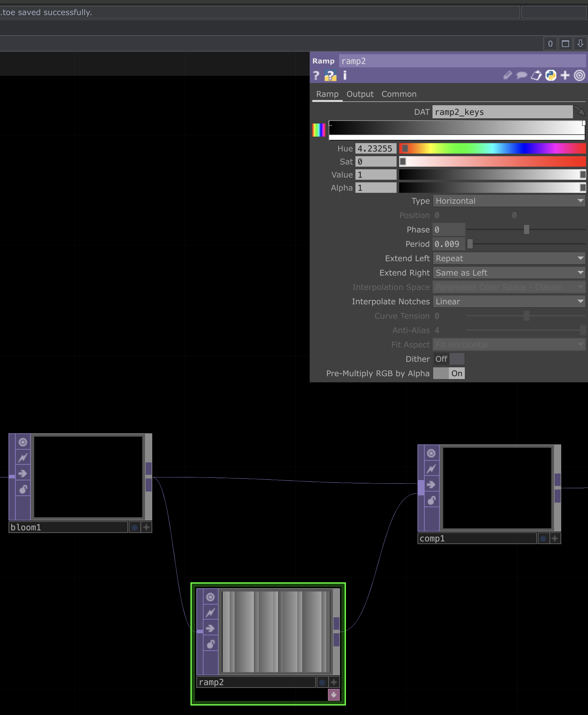
Task: Toggle viewer active icon on ramp2 node
Action: pos(210,597)
